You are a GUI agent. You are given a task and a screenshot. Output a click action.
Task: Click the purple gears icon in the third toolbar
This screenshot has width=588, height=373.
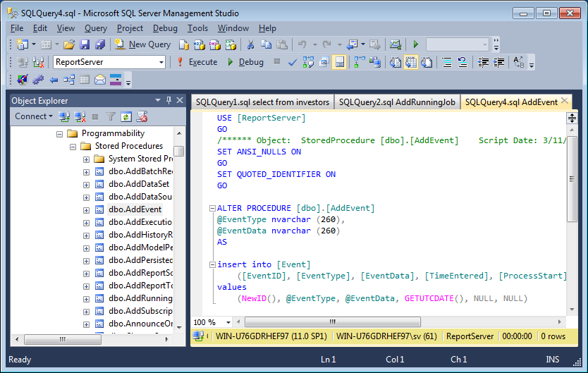tap(38, 80)
